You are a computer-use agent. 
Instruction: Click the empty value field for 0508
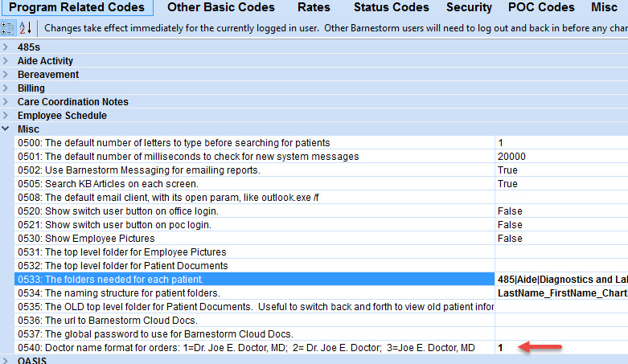coord(561,197)
